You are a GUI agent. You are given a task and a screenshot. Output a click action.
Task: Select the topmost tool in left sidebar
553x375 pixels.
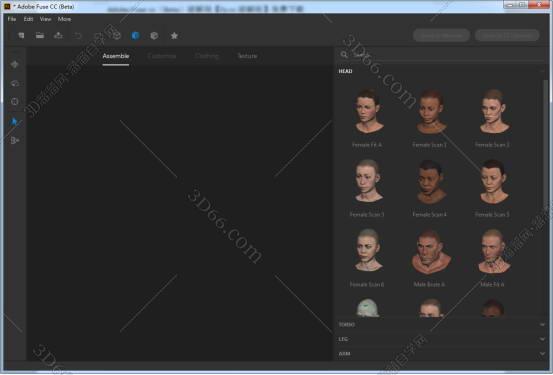tap(14, 64)
